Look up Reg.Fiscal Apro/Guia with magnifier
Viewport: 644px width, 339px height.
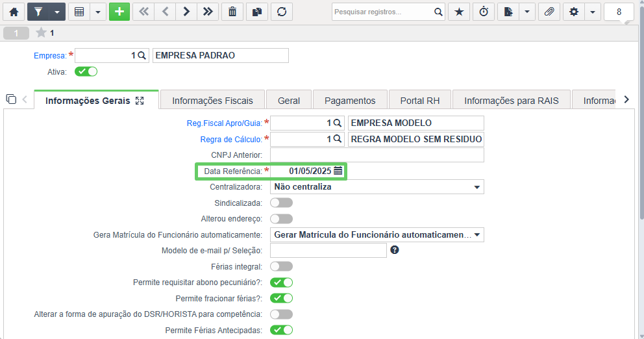(x=337, y=123)
